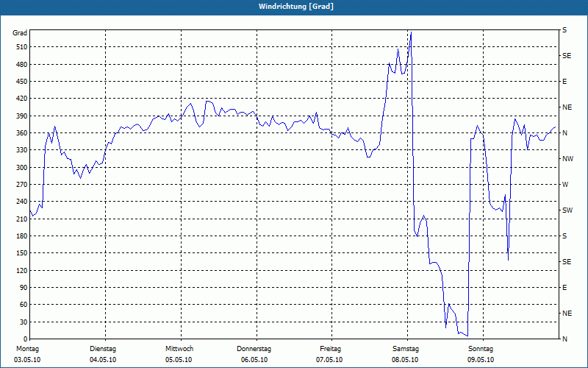This screenshot has height=368, width=588.
Task: Select the 270 y-axis value
Action: point(22,185)
